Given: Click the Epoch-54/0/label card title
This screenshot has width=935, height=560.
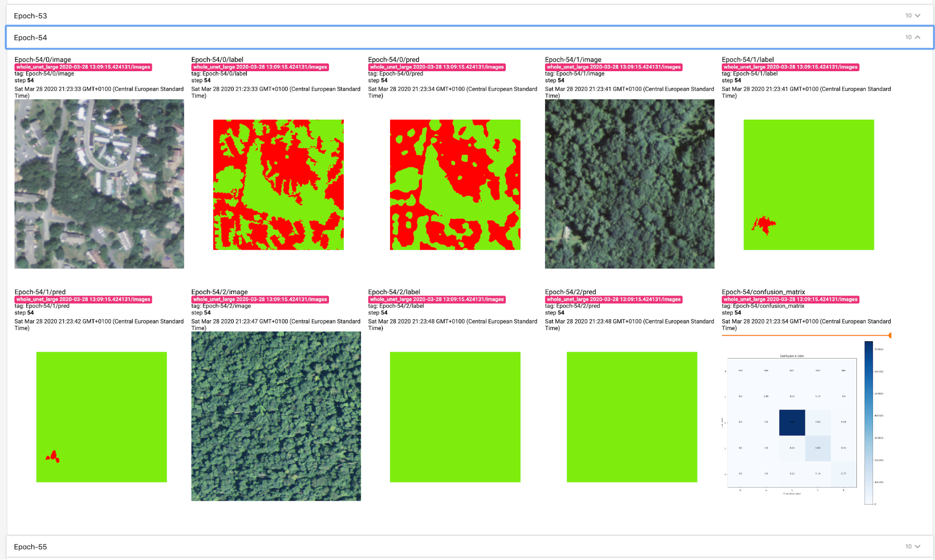Looking at the screenshot, I should tap(217, 59).
